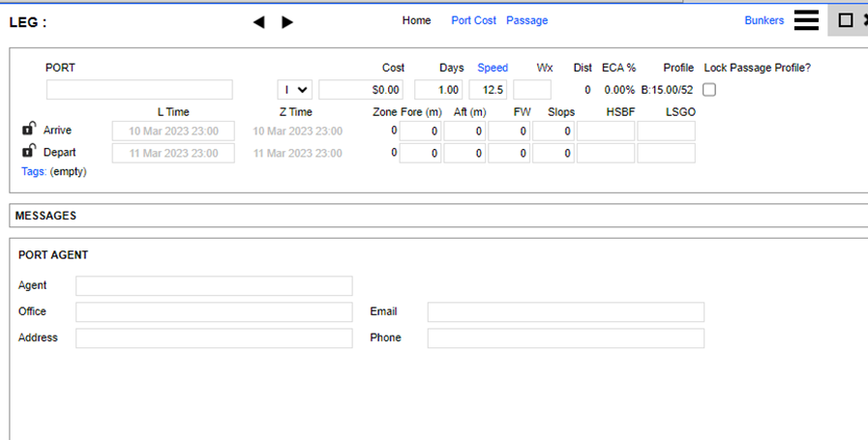Open the port type dropdown
Screen dimensions: 868x440
[295, 90]
